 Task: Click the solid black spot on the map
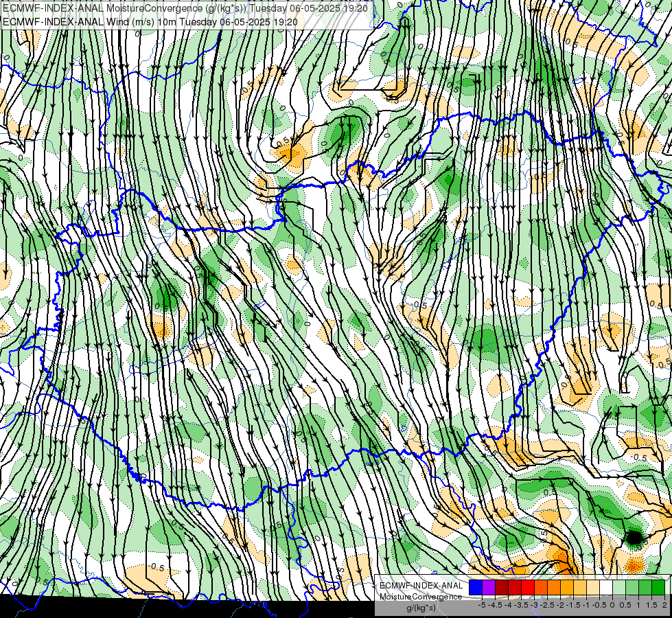(635, 537)
